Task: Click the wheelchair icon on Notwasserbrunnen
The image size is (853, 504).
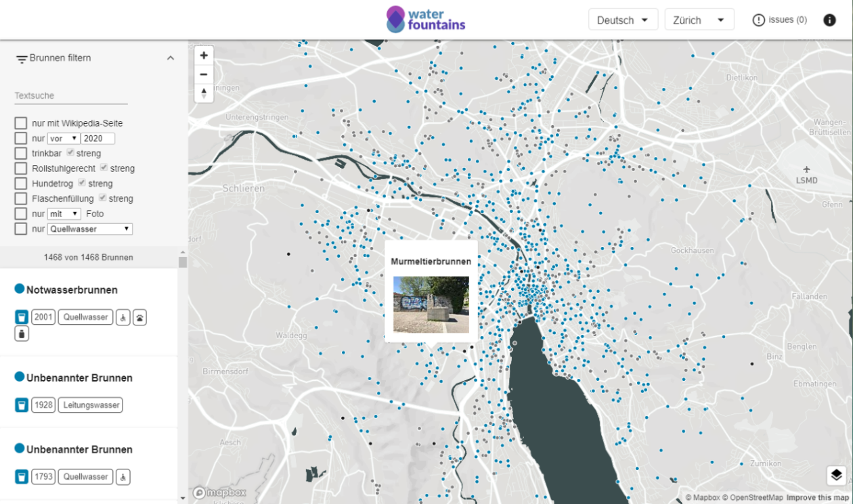Action: point(123,317)
